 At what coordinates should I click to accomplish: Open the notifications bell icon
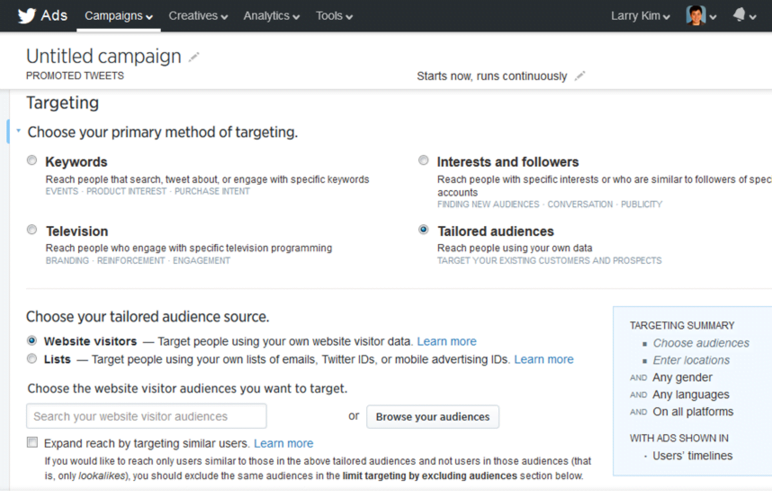pos(739,15)
